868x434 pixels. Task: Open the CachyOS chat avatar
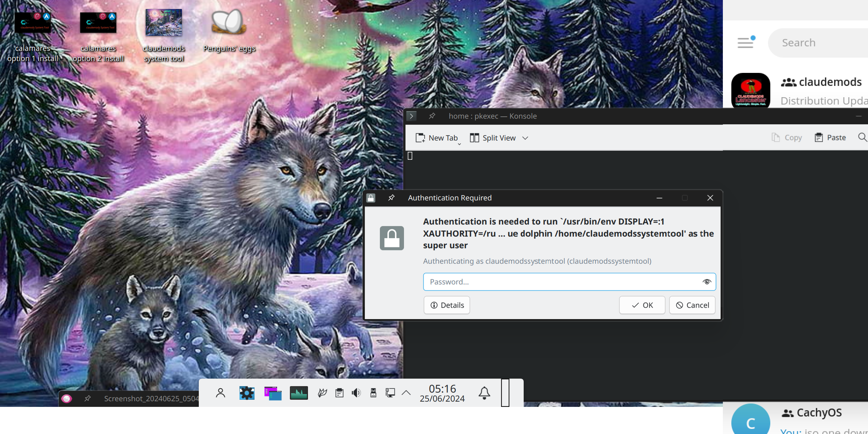click(751, 419)
